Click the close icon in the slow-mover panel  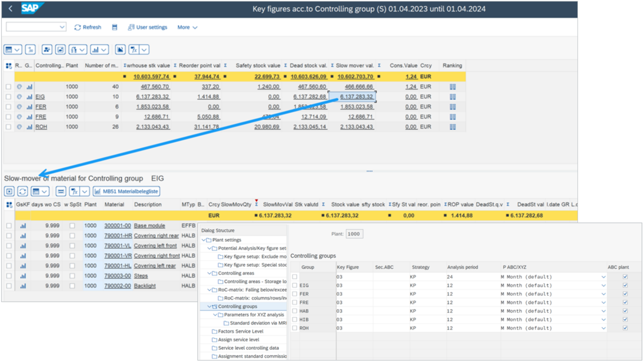(x=9, y=191)
